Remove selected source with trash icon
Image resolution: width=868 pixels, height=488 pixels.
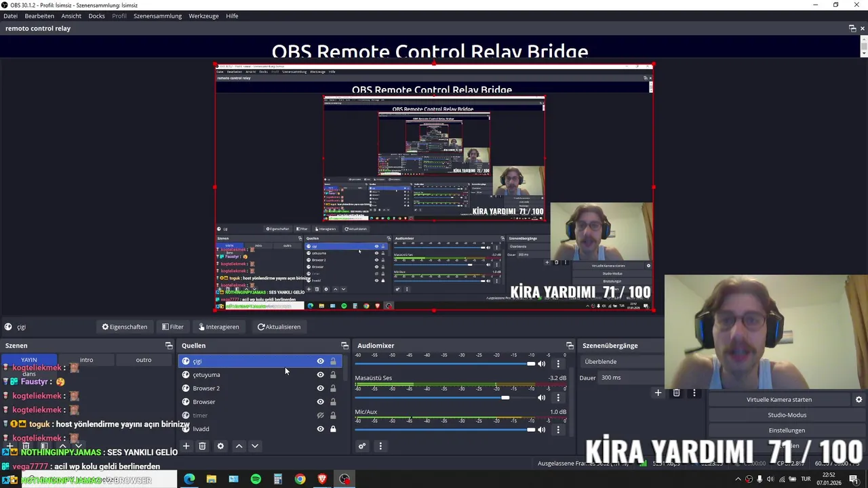pyautogui.click(x=202, y=446)
